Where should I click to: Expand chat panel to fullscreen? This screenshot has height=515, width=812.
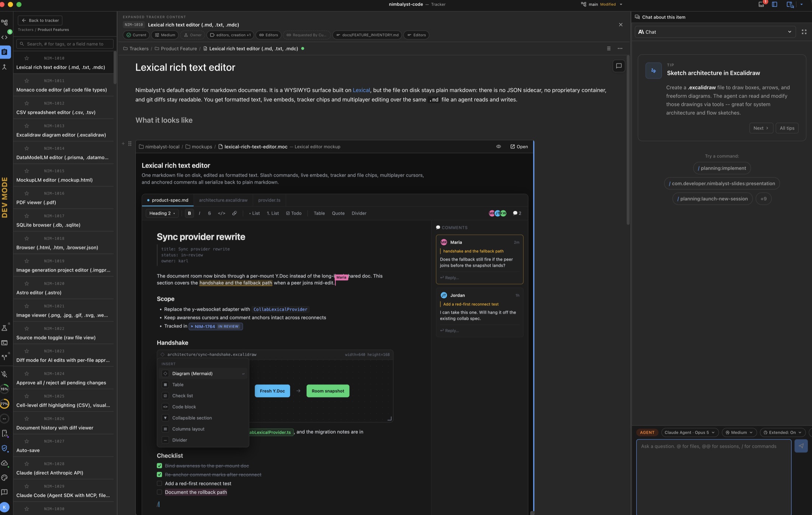[804, 32]
